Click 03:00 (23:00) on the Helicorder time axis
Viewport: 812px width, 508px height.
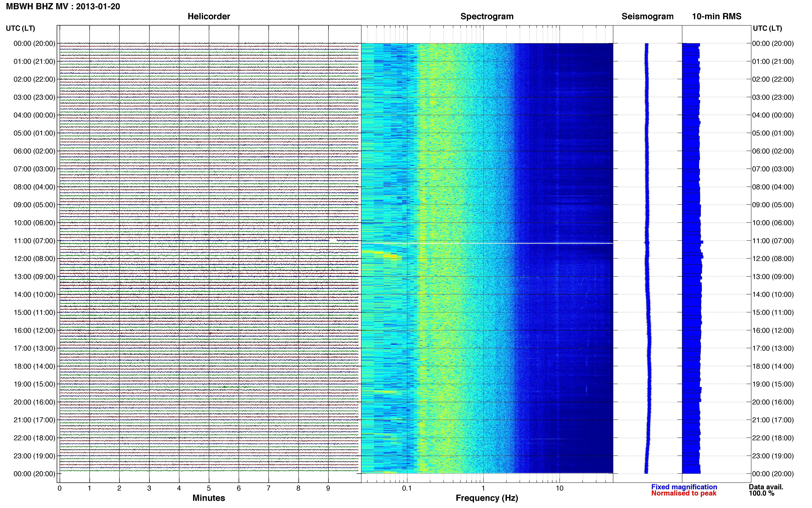[x=34, y=97]
